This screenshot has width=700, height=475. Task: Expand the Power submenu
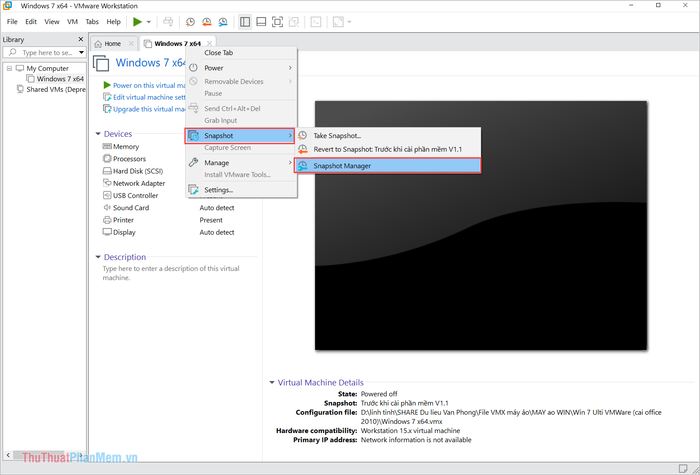click(241, 68)
